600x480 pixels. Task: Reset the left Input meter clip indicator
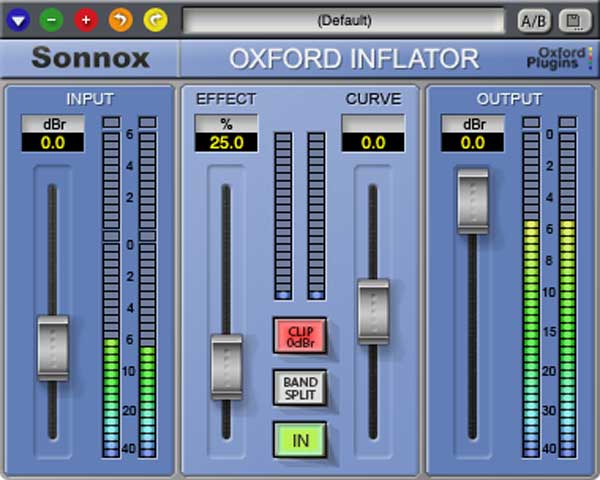point(111,122)
